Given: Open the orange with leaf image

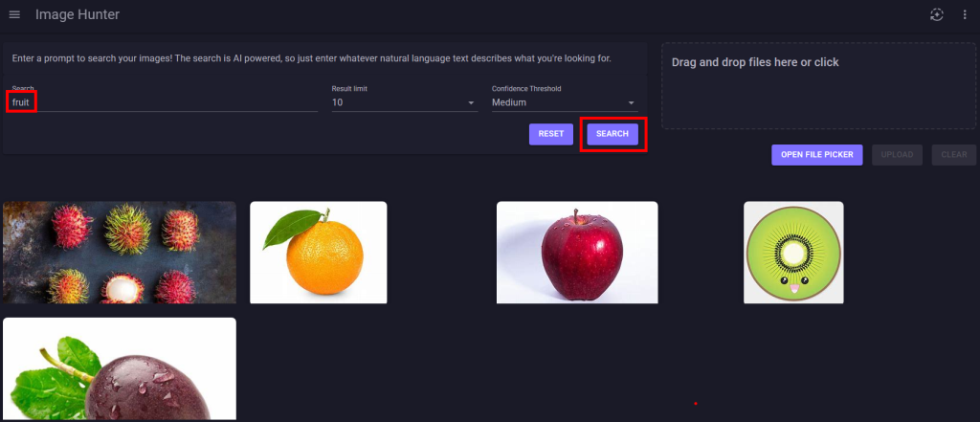Looking at the screenshot, I should pyautogui.click(x=318, y=252).
